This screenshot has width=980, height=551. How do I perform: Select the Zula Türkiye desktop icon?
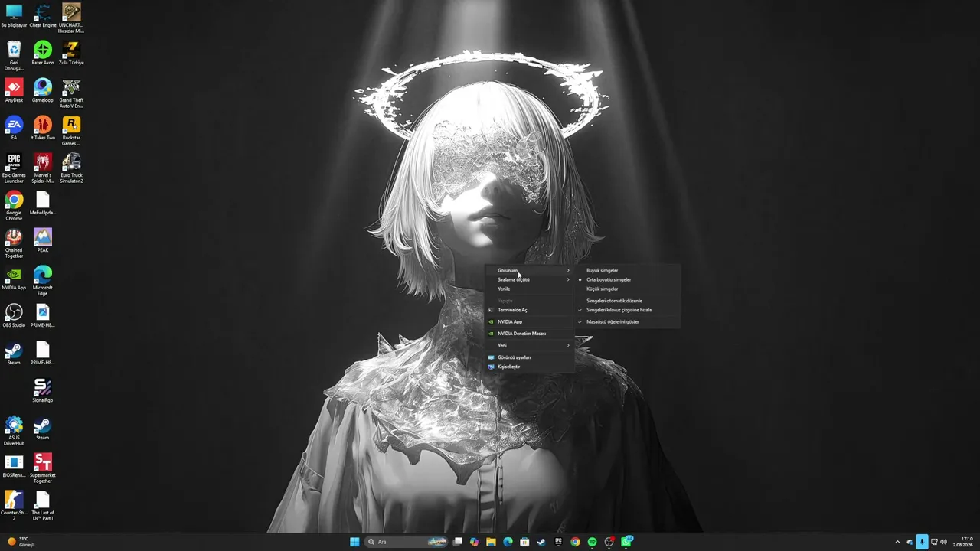71,53
